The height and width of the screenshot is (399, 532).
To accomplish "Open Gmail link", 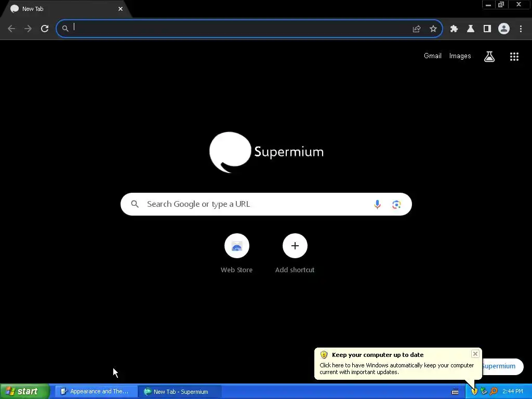I will (x=433, y=56).
